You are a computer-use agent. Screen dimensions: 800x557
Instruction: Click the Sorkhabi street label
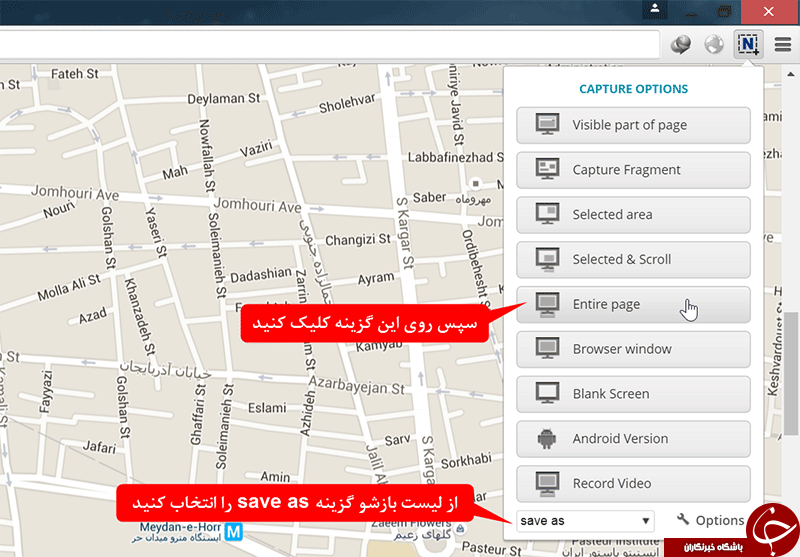click(x=466, y=461)
